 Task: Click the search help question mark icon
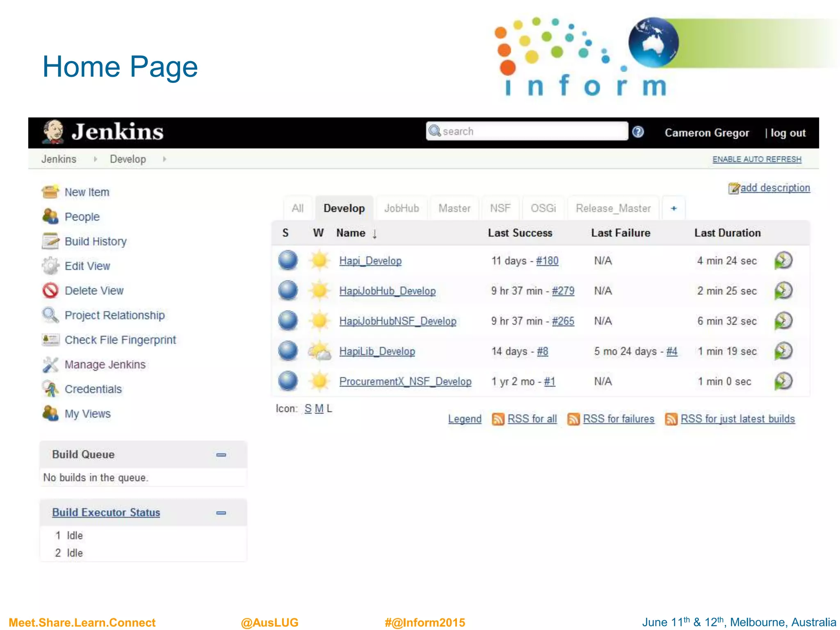coord(638,132)
